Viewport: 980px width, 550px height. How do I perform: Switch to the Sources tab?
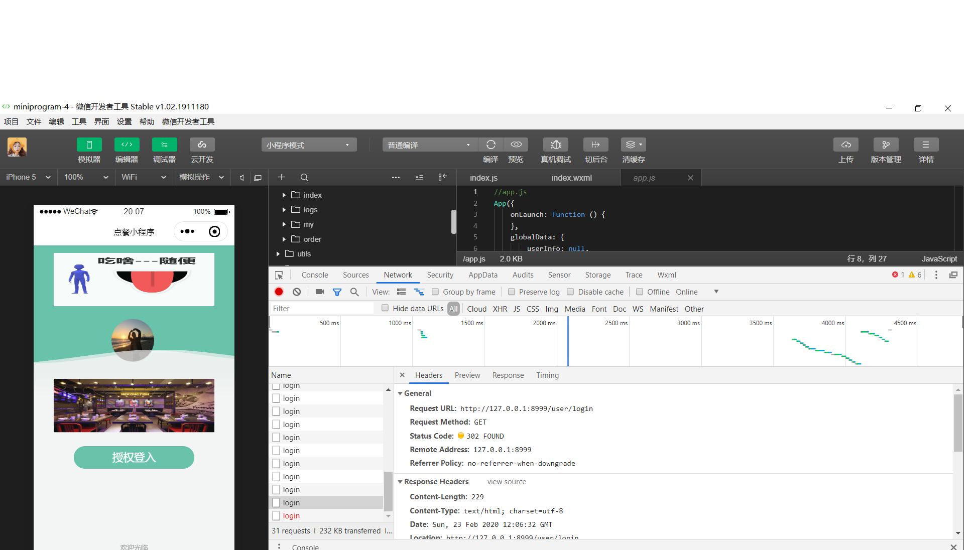click(x=356, y=275)
